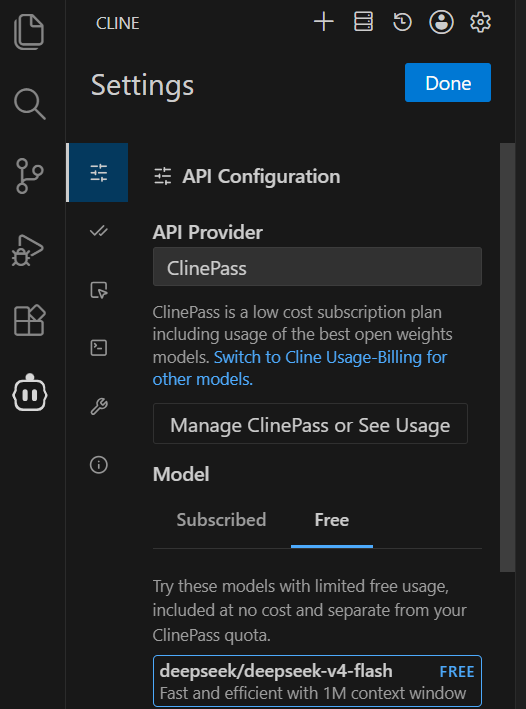Screen dimensions: 526x709
Task: Click the CLINE panel title text
Action: tap(118, 23)
